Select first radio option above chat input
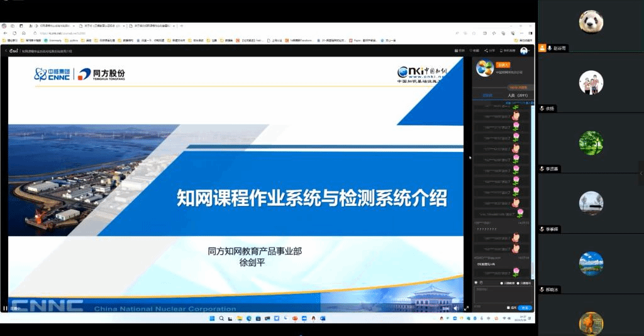Viewport: 644px width, 336px height. point(501,283)
